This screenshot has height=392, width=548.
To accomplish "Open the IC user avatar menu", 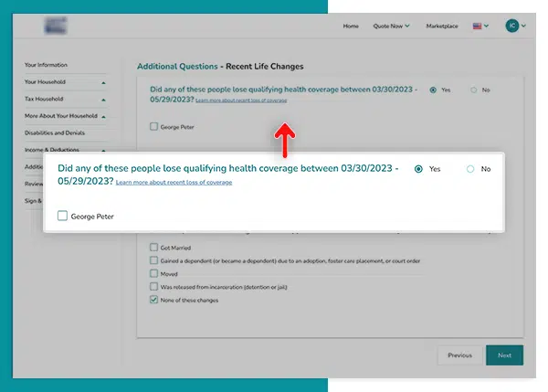I will tap(512, 26).
